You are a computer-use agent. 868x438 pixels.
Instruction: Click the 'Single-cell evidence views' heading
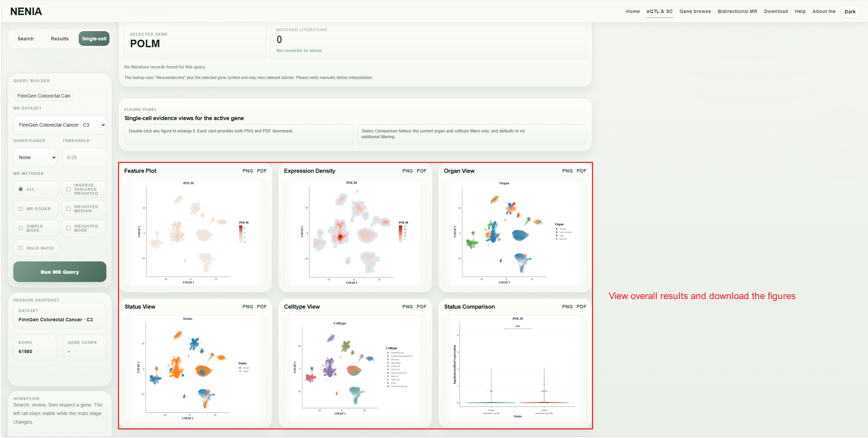click(184, 118)
